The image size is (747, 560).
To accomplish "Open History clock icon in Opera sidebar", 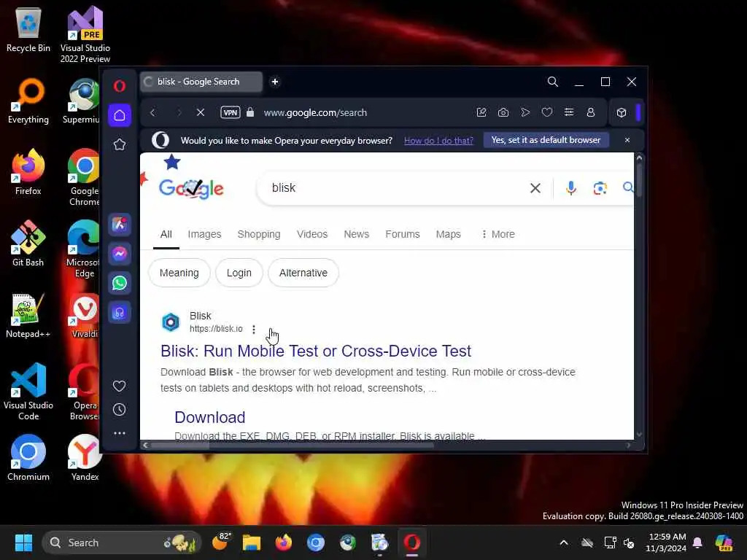I will [x=119, y=410].
